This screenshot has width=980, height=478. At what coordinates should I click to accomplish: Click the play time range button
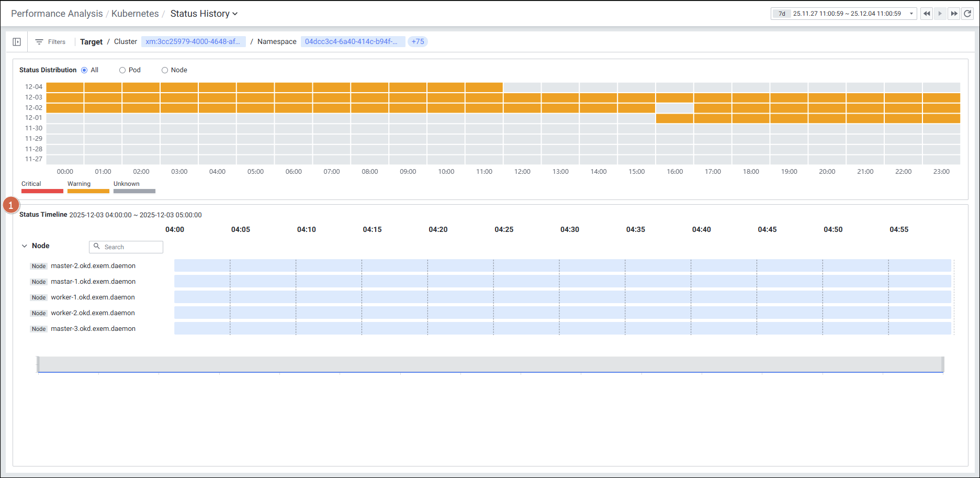(x=940, y=14)
